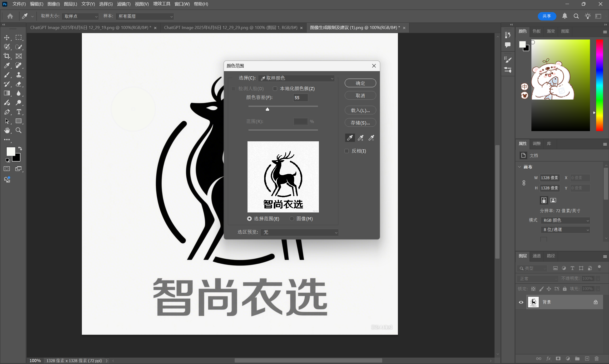Select the 图像(M) radio button
609x364 pixels.
tap(292, 219)
